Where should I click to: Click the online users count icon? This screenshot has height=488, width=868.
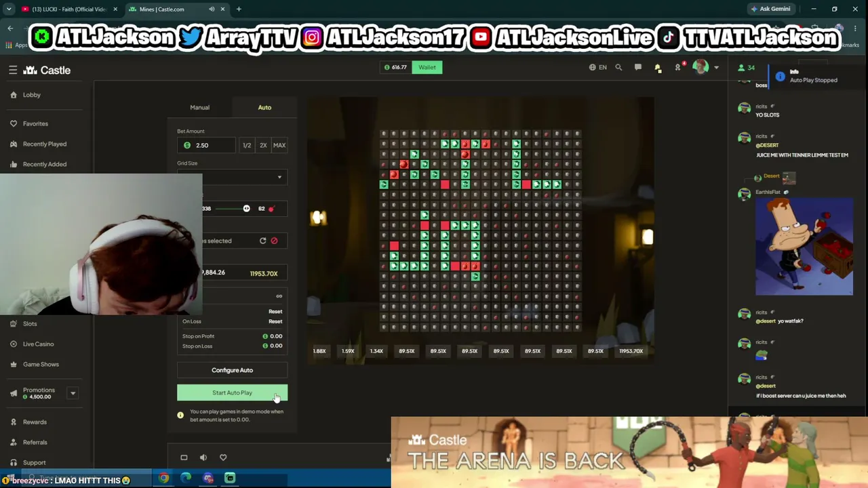742,67
